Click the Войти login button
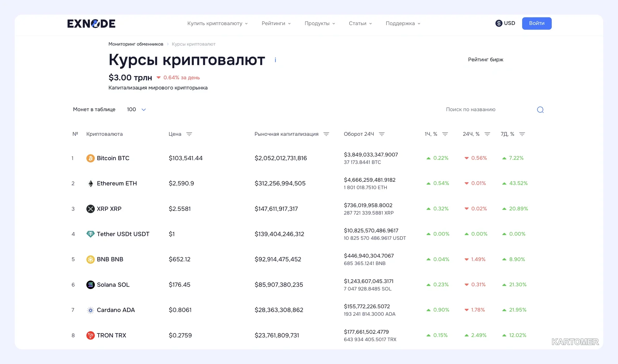The height and width of the screenshot is (364, 618). coord(537,23)
